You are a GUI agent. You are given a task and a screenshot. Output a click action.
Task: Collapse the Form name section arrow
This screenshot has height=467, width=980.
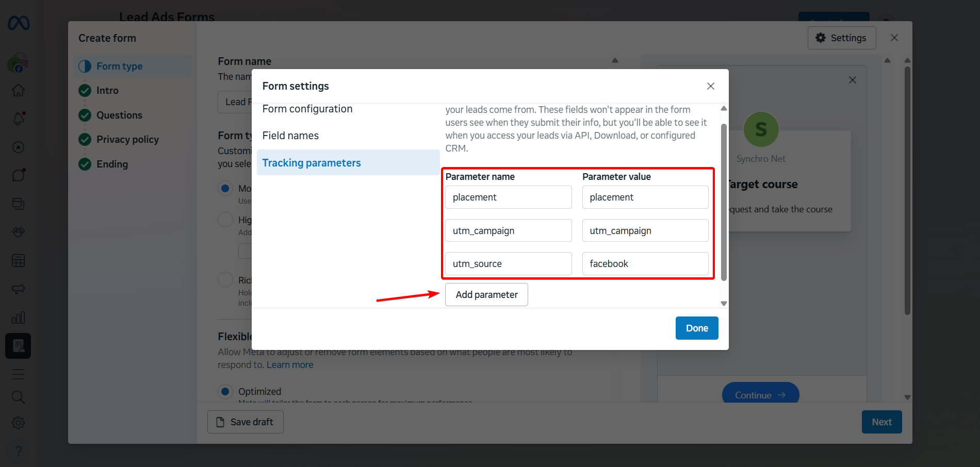point(615,61)
